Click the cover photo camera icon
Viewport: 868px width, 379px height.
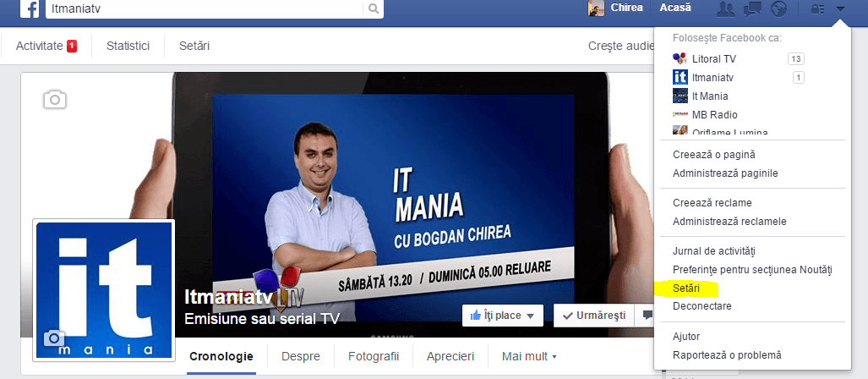pos(54,100)
